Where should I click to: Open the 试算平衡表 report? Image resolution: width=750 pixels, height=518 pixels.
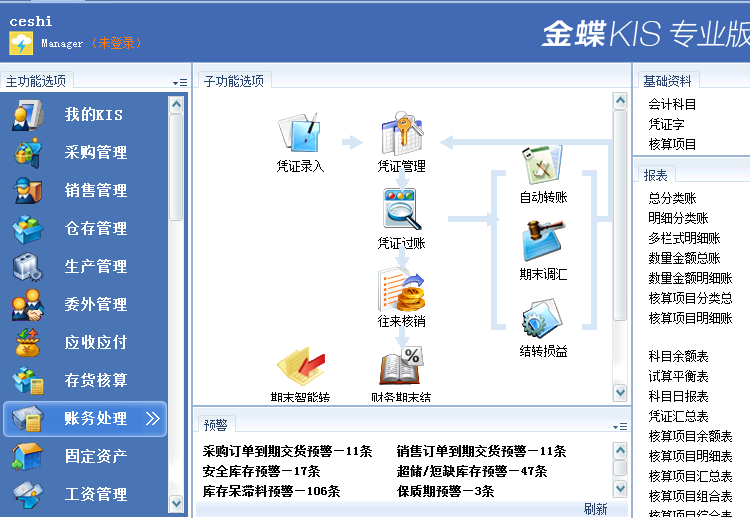click(678, 376)
